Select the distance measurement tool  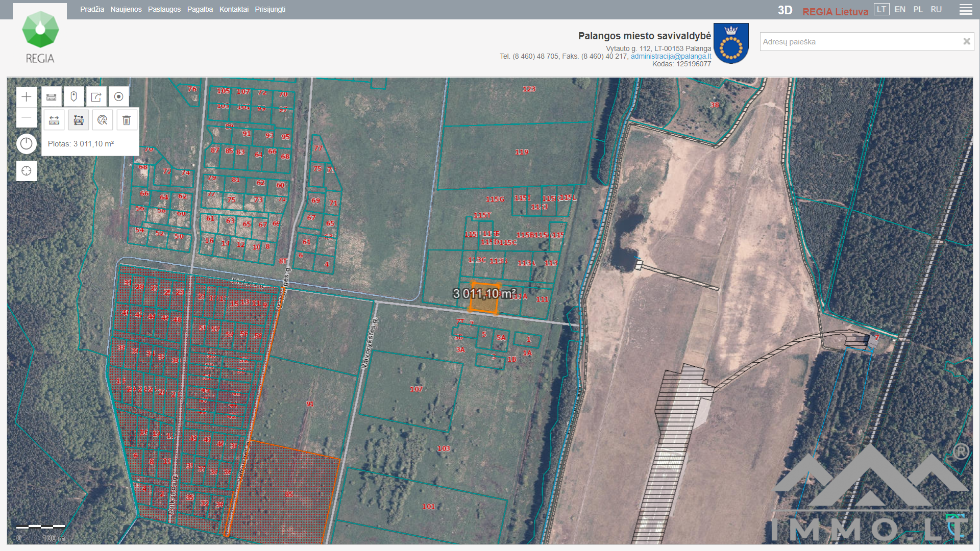coord(54,120)
